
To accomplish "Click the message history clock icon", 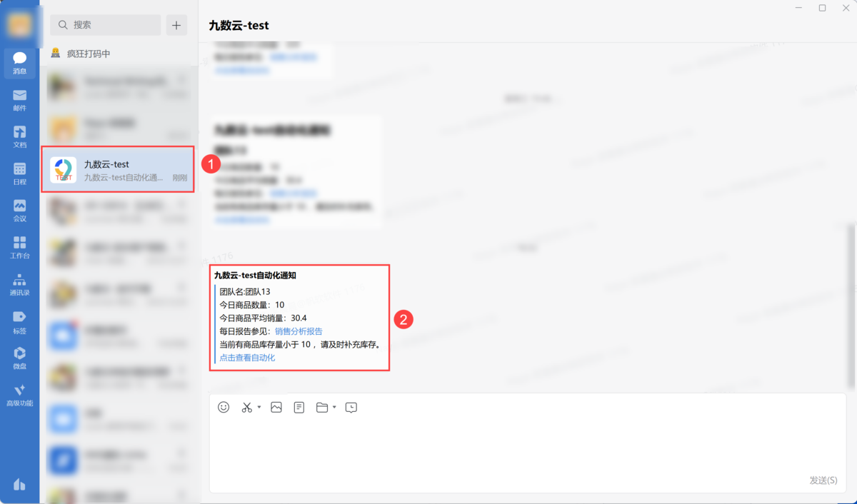I will coord(351,407).
